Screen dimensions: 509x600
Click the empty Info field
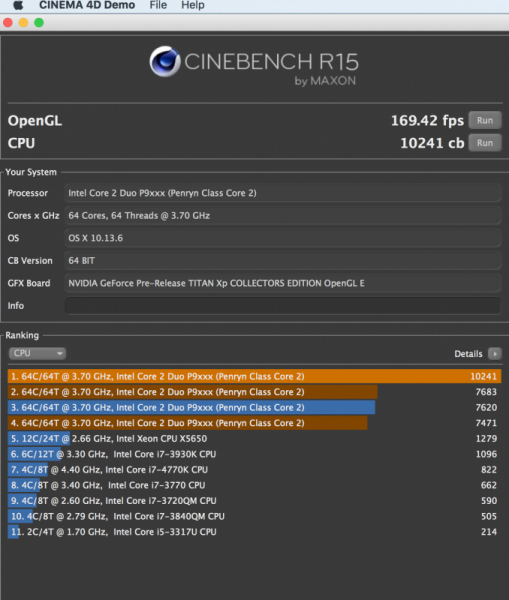(x=282, y=306)
